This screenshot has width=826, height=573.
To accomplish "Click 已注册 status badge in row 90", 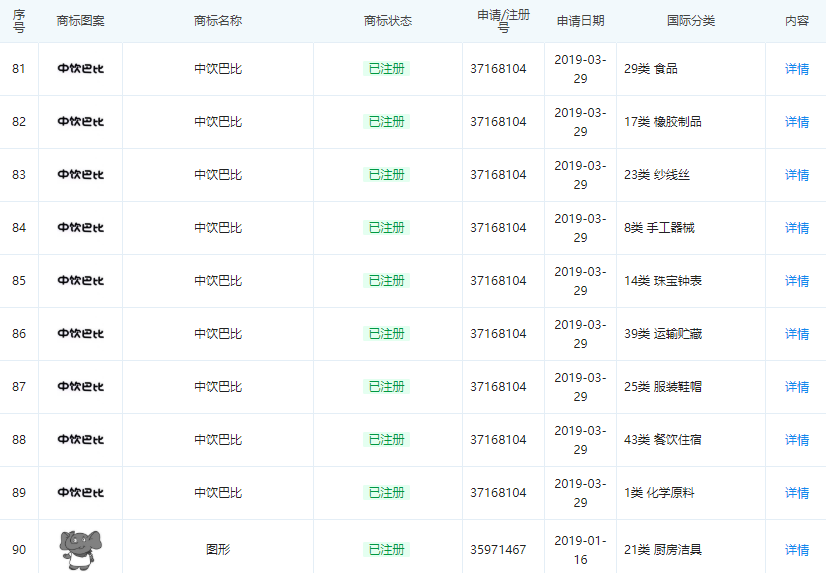I will [x=387, y=550].
